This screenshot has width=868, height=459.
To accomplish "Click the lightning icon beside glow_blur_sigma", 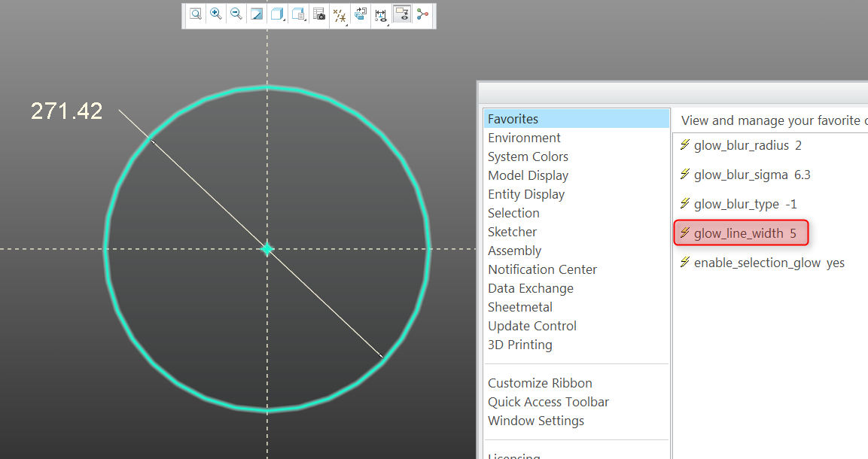I will [685, 174].
